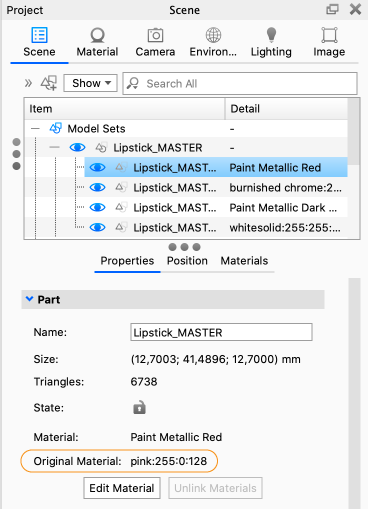This screenshot has width=368, height=509.
Task: Toggle the State lock icon
Action: pos(139,407)
